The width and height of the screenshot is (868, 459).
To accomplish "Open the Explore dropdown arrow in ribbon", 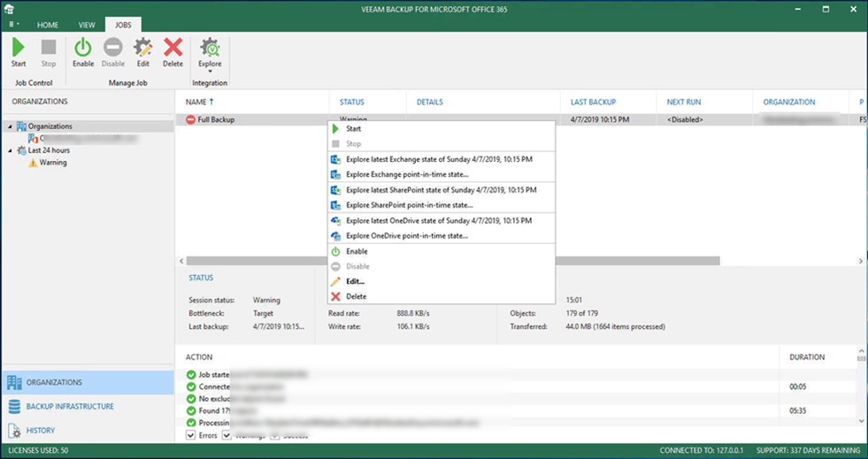I will (210, 72).
